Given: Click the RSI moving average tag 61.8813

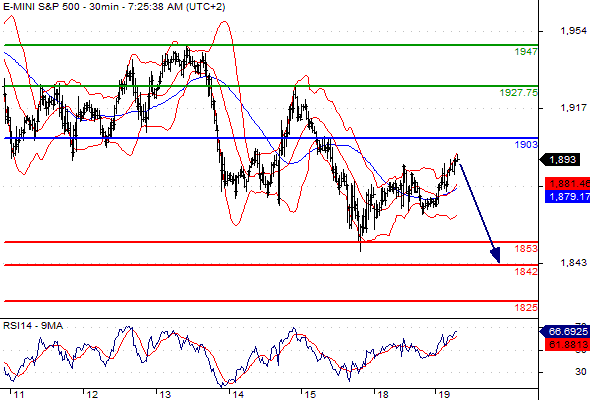Looking at the screenshot, I should (567, 344).
